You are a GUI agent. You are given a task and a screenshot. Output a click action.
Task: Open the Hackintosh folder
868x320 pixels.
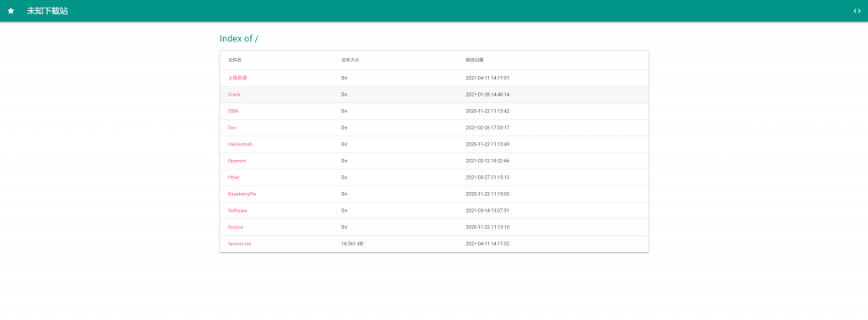240,144
